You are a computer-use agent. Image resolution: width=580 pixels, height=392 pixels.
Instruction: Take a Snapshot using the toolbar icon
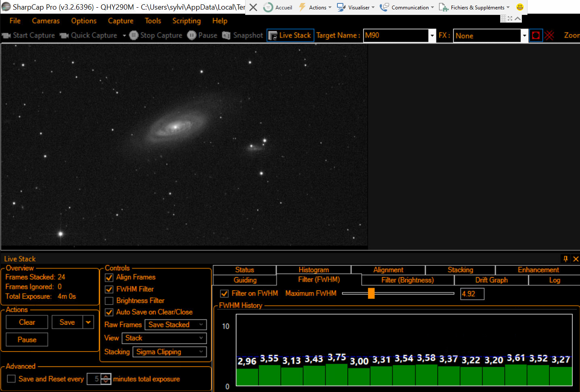coord(226,35)
